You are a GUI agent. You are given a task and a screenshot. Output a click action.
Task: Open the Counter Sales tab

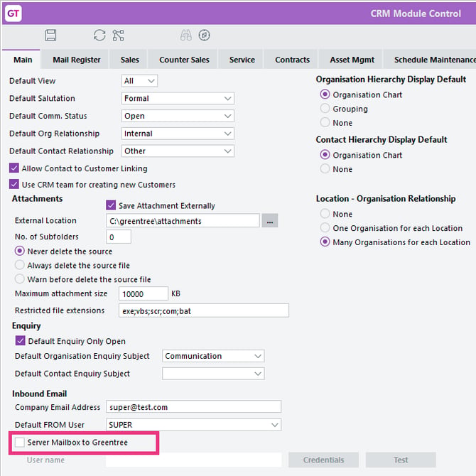pyautogui.click(x=184, y=60)
